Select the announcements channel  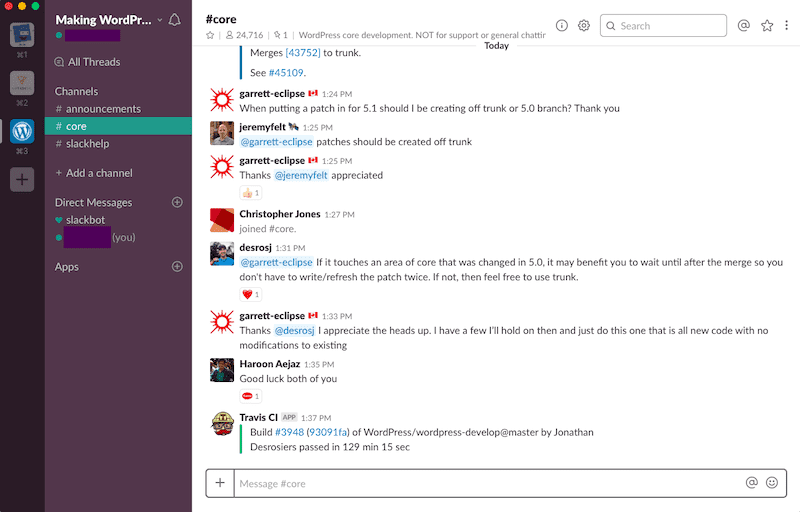[x=103, y=109]
